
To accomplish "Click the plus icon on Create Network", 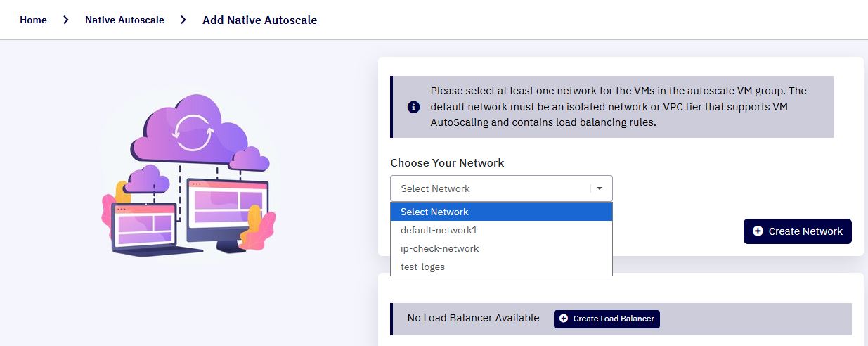I will 758,231.
